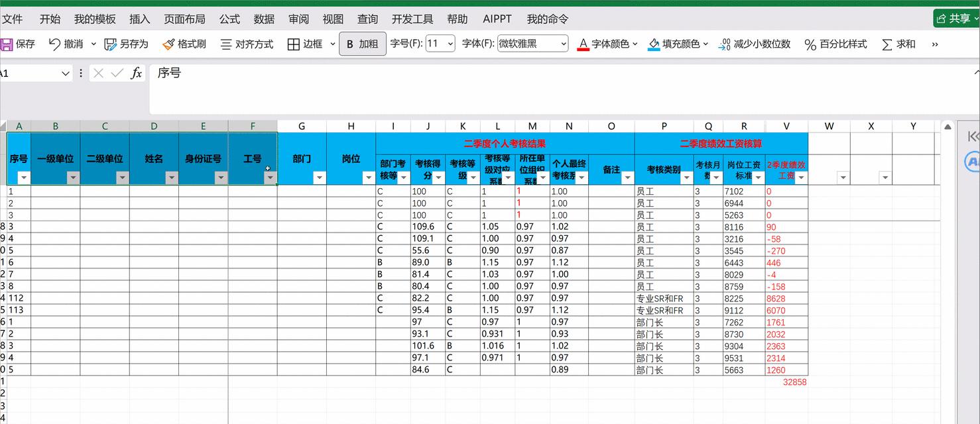
Task: Show more toolbar commands chevron
Action: [x=935, y=44]
